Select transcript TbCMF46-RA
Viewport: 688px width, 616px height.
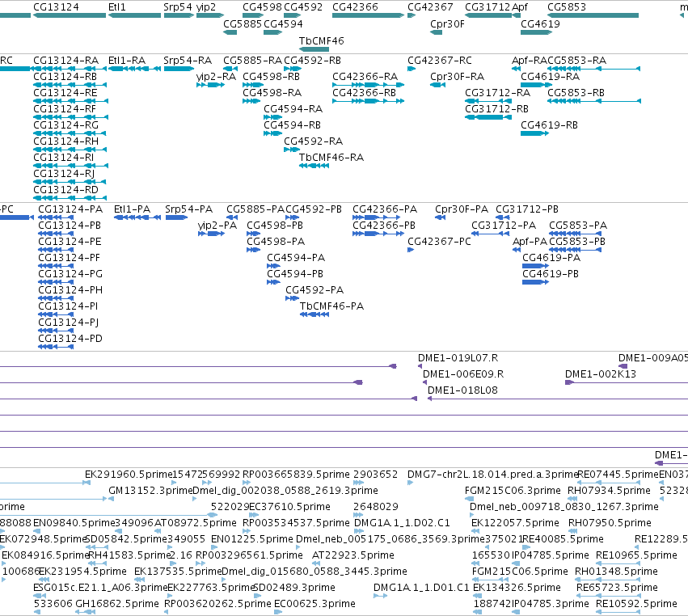pos(331,158)
